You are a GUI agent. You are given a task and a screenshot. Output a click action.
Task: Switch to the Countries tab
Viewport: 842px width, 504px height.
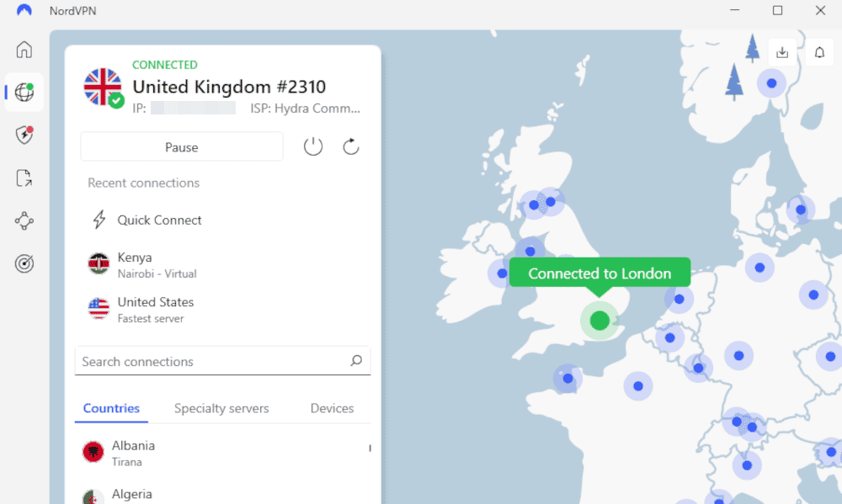[x=111, y=408]
